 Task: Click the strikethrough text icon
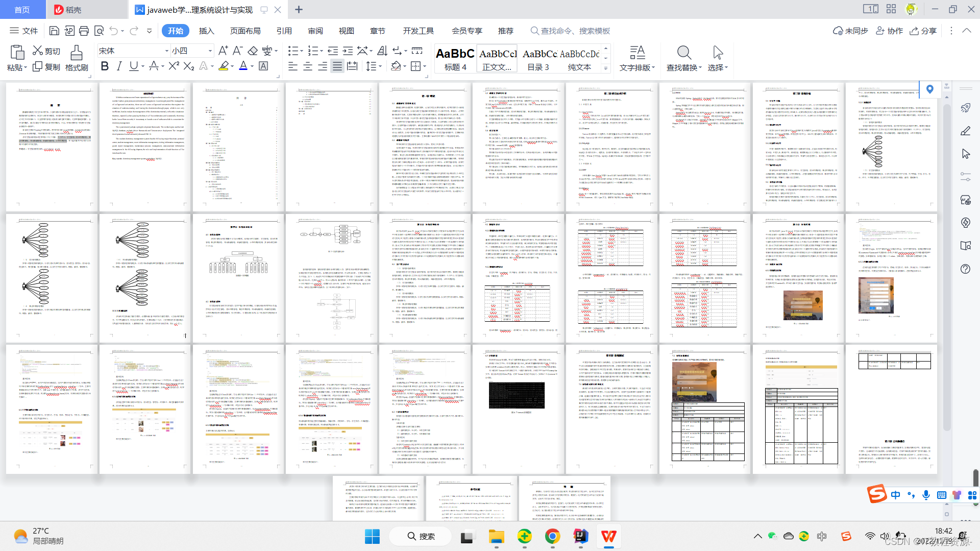point(154,66)
